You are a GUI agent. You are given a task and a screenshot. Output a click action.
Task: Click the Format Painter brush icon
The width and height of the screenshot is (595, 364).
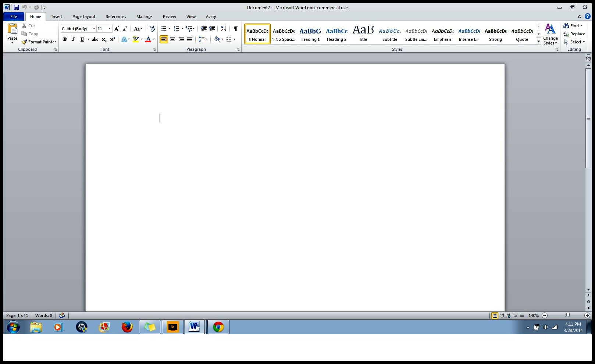pos(25,42)
